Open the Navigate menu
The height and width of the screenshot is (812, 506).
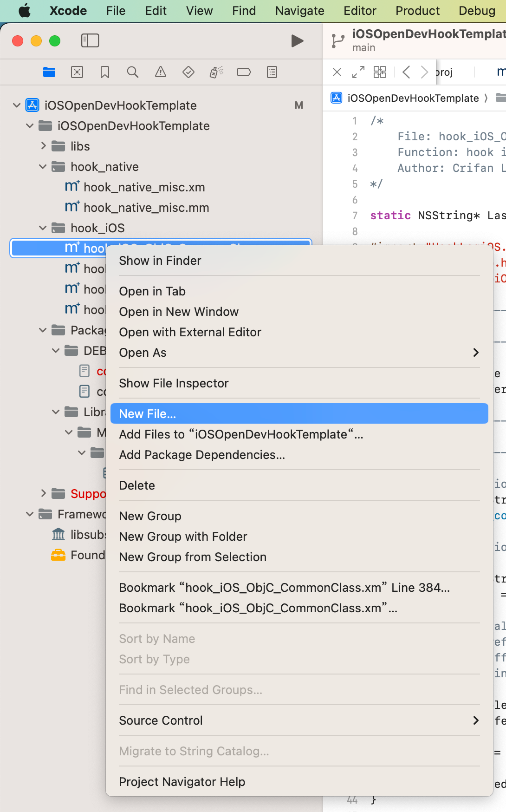coord(299,11)
